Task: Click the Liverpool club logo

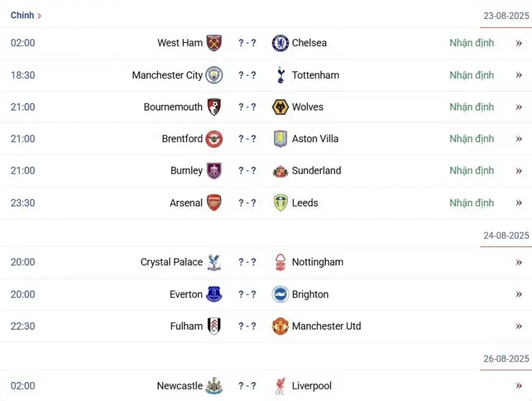Action: [x=281, y=386]
